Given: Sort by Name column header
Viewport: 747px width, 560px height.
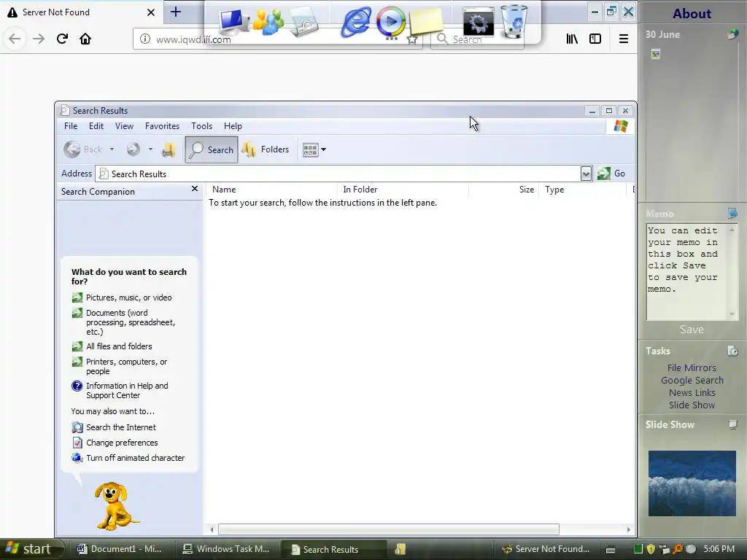Looking at the screenshot, I should point(272,190).
